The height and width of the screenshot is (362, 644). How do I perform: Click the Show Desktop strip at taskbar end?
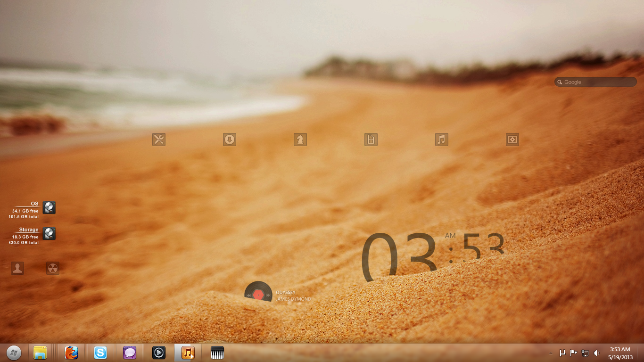pyautogui.click(x=641, y=353)
